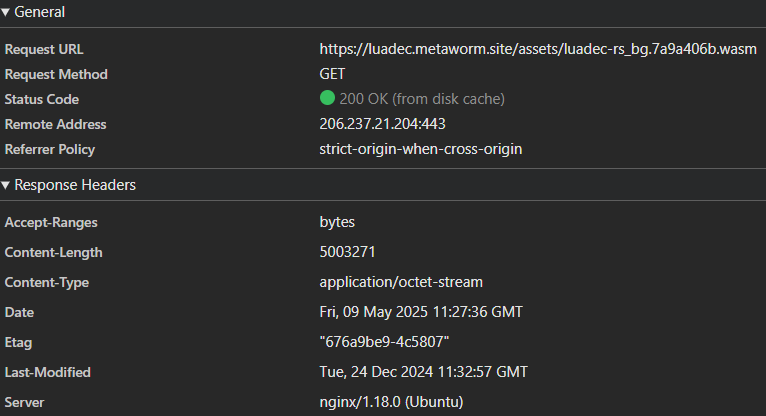The height and width of the screenshot is (416, 766).
Task: Select the Request URL value text
Action: pos(532,48)
